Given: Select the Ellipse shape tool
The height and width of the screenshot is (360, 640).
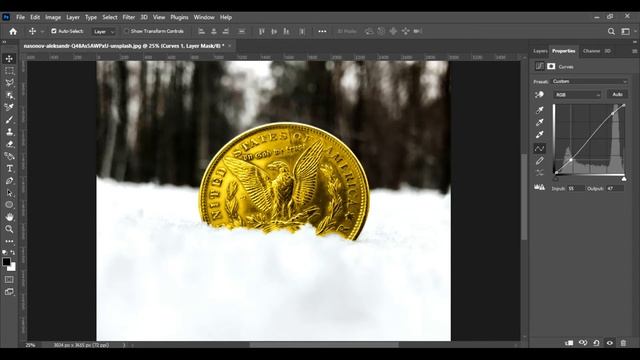Looking at the screenshot, I should point(9,205).
